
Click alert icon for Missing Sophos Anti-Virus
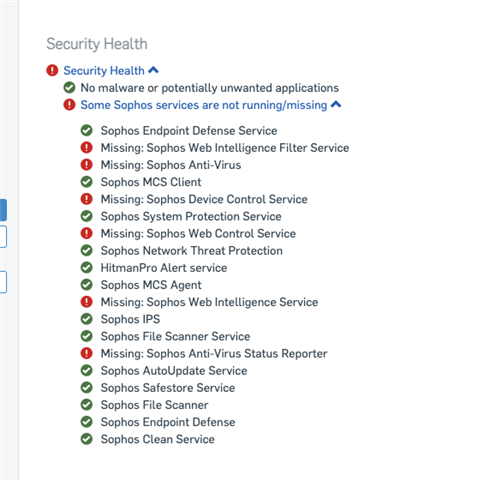tap(87, 165)
